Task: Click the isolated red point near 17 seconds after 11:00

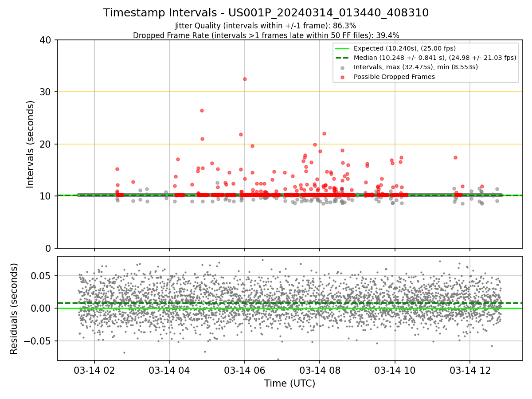Action: [x=455, y=157]
